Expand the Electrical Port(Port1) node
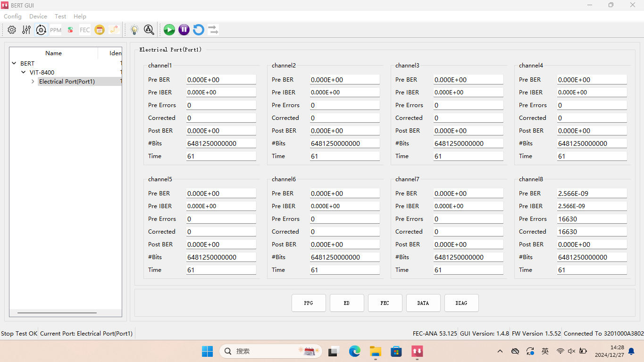 point(33,82)
